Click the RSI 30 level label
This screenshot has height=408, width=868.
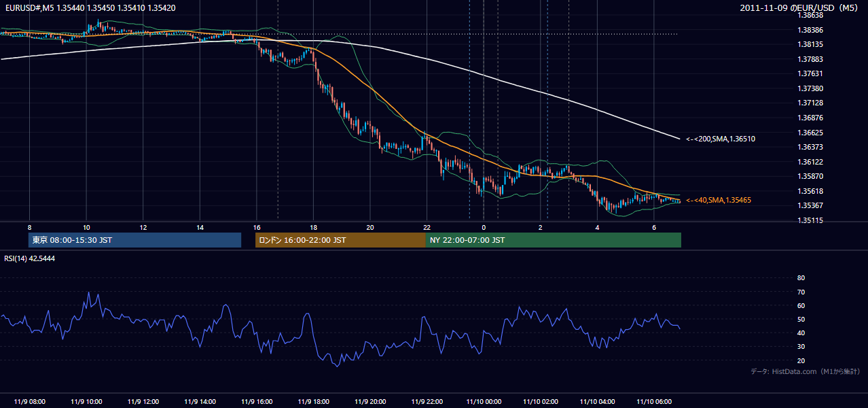click(x=801, y=347)
